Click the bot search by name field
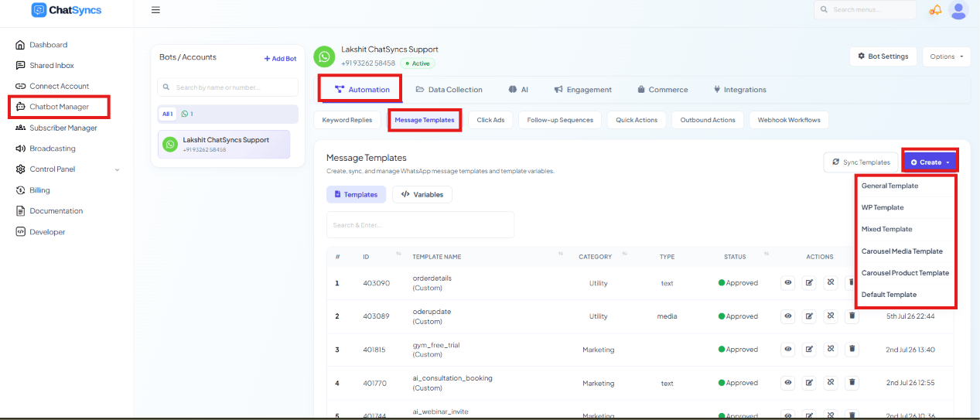980x420 pixels. coord(227,87)
